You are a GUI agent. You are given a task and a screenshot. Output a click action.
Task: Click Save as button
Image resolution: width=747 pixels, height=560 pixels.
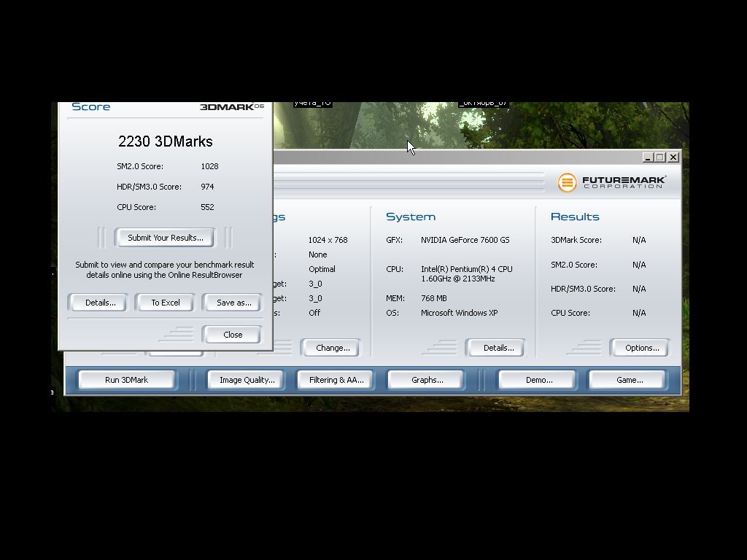click(232, 303)
